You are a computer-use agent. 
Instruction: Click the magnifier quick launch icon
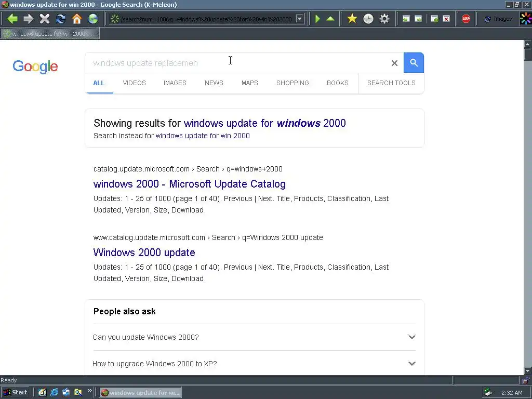pyautogui.click(x=78, y=393)
